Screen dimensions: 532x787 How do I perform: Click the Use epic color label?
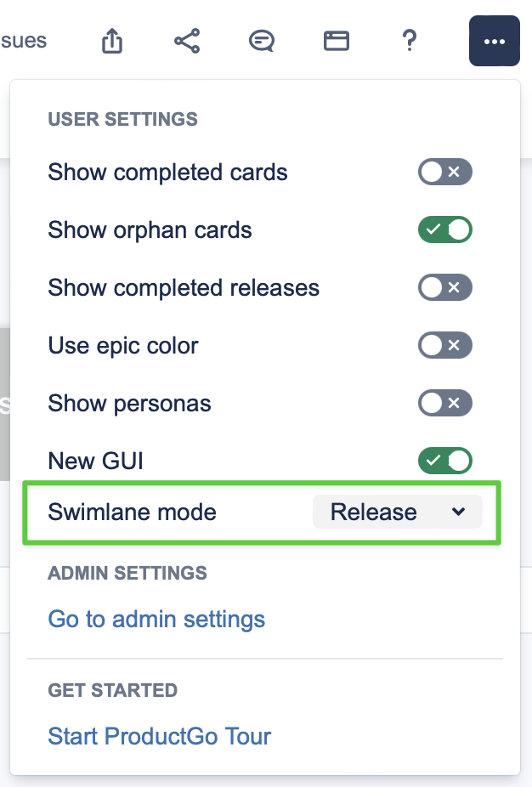tap(123, 346)
